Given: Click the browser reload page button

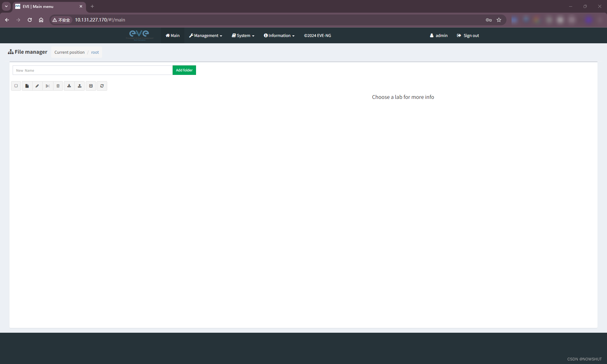Looking at the screenshot, I should 30,20.
